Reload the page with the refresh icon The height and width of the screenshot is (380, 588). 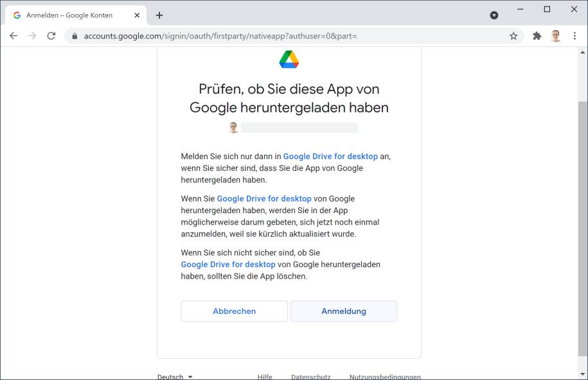click(x=51, y=36)
